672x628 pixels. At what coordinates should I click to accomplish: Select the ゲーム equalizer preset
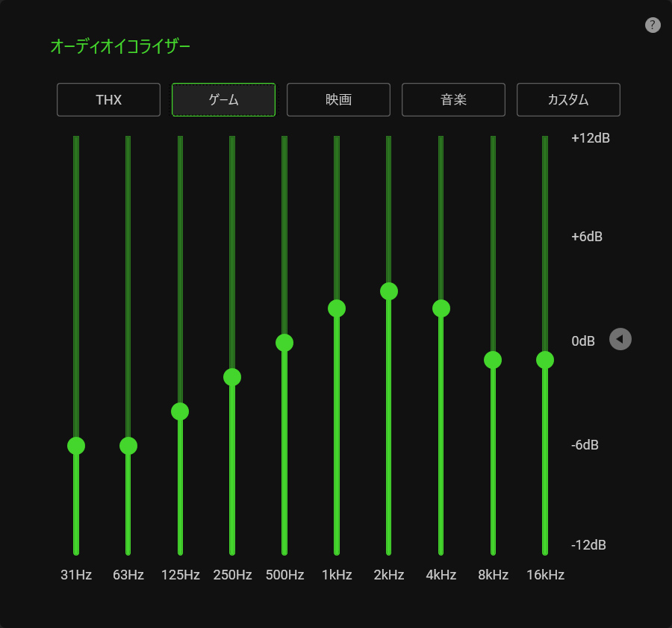pos(223,99)
